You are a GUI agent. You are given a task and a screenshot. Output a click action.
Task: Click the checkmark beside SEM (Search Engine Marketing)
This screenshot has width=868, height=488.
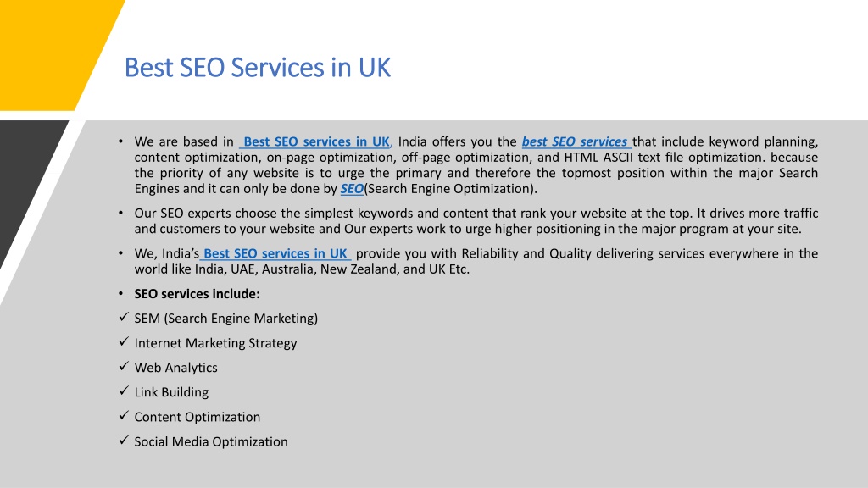pyautogui.click(x=124, y=317)
